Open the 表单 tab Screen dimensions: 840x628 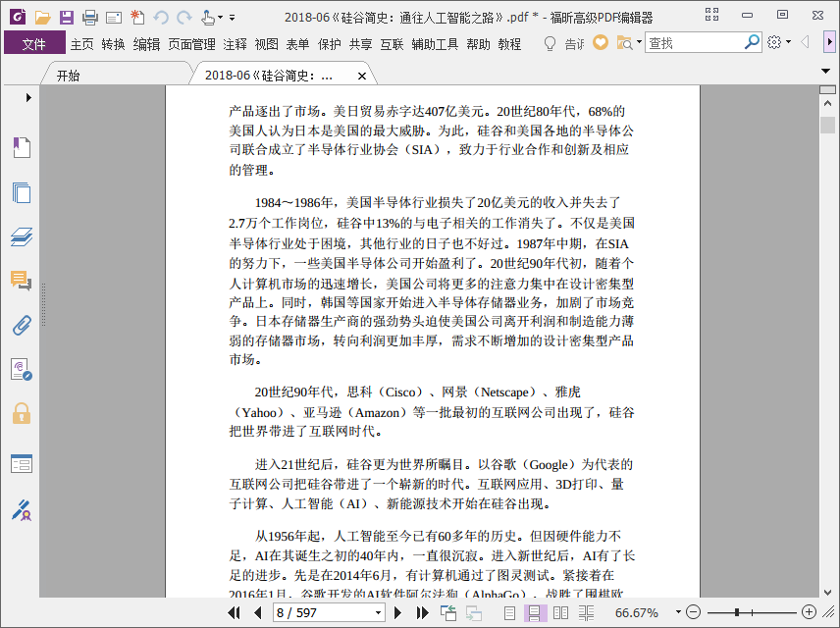click(297, 44)
